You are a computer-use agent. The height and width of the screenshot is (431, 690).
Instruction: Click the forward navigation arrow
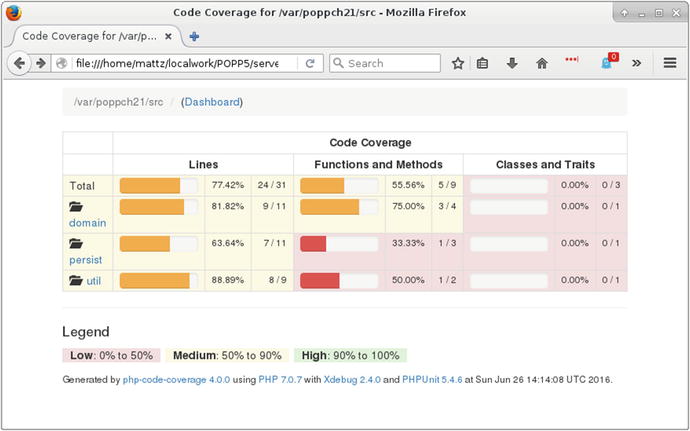pyautogui.click(x=41, y=63)
